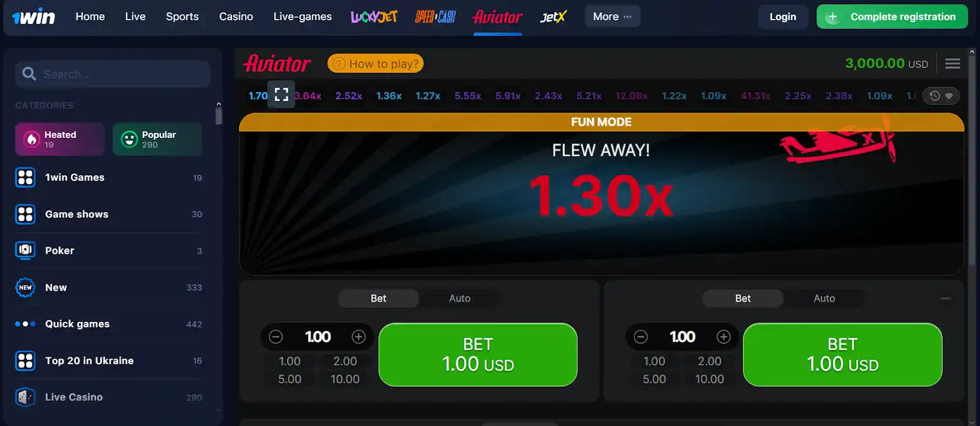Open the Speed & Cash game logo

tap(435, 17)
